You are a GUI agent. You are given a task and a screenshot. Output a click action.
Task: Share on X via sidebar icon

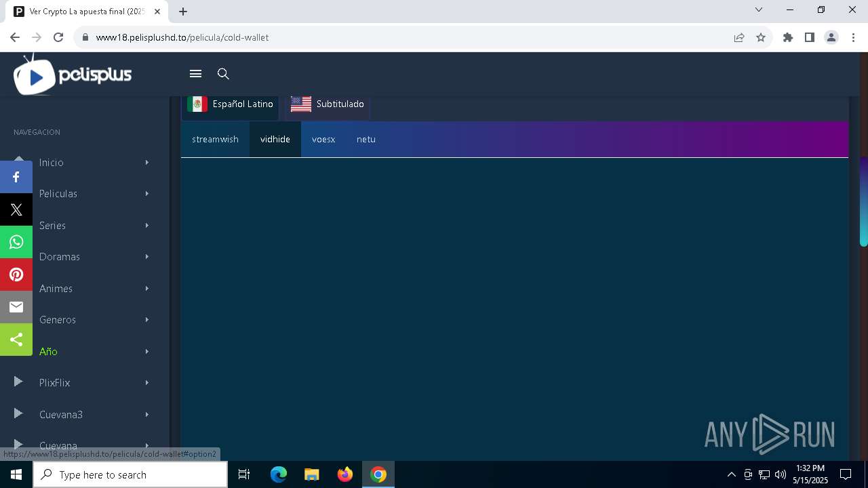point(16,209)
